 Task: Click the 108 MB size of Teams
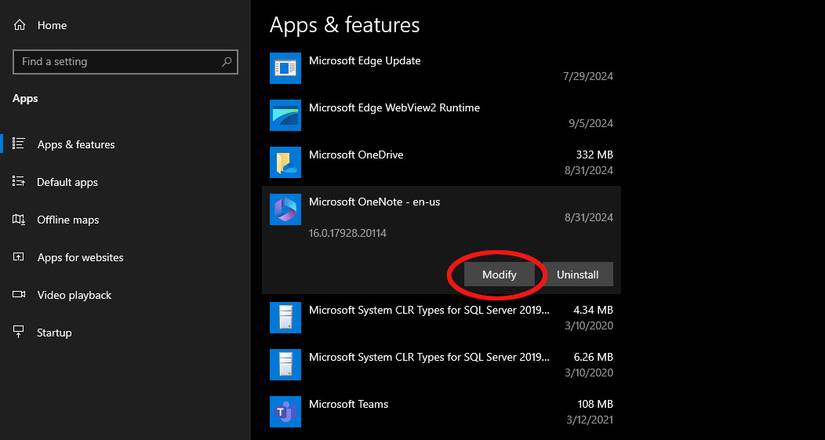[x=595, y=404]
